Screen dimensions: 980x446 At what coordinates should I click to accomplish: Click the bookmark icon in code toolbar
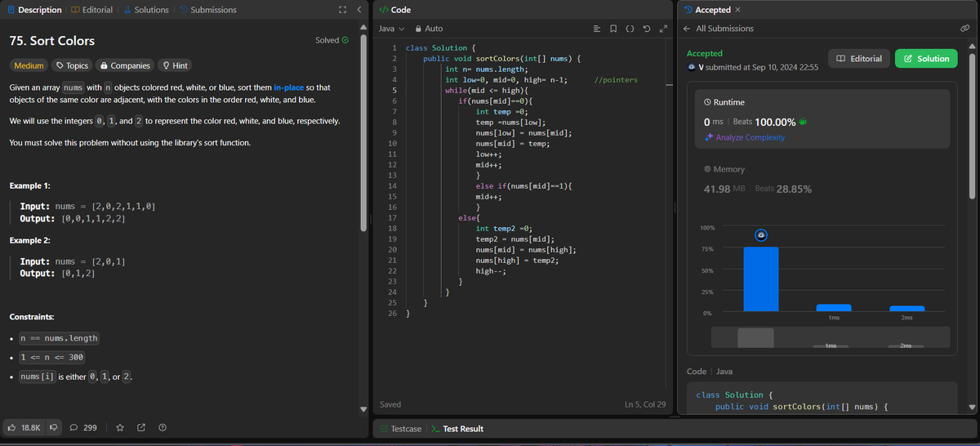coord(613,29)
